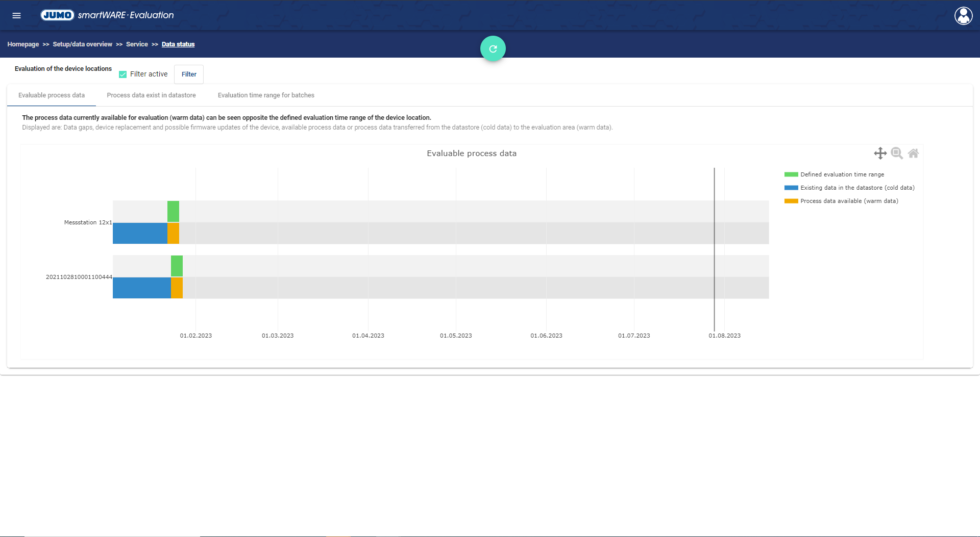980x537 pixels.
Task: Switch to Evaluable process data tab
Action: [x=52, y=95]
